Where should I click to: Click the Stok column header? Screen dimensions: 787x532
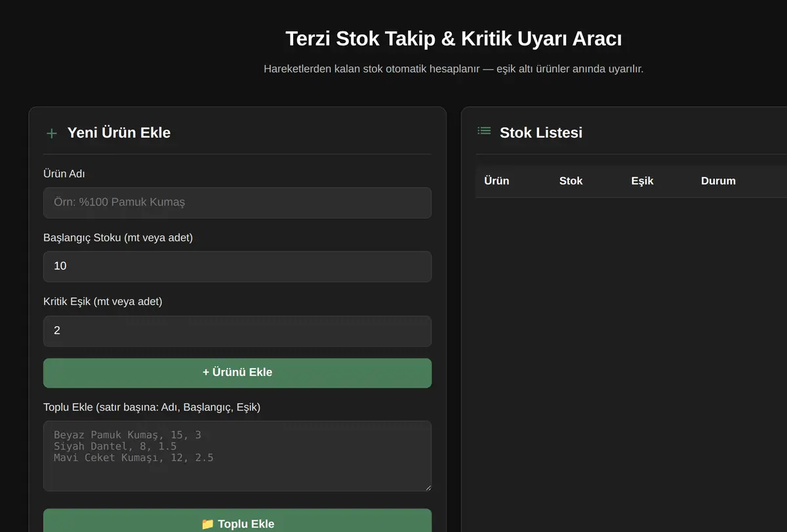pyautogui.click(x=571, y=181)
